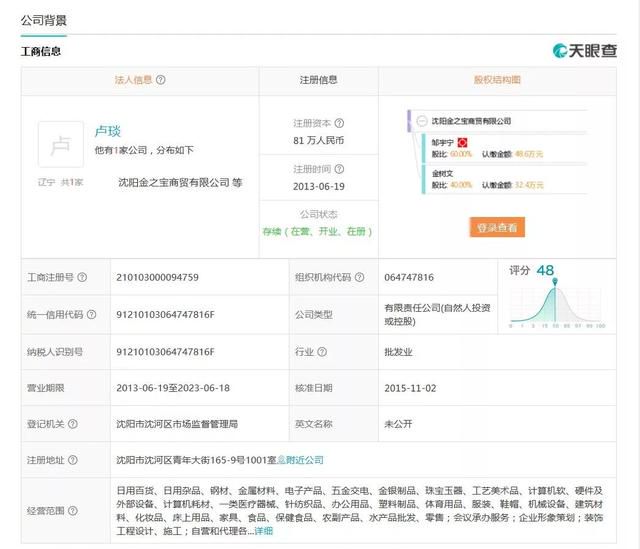This screenshot has width=640, height=549.
Task: Click registration number 210103000094759
Action: pos(157,278)
